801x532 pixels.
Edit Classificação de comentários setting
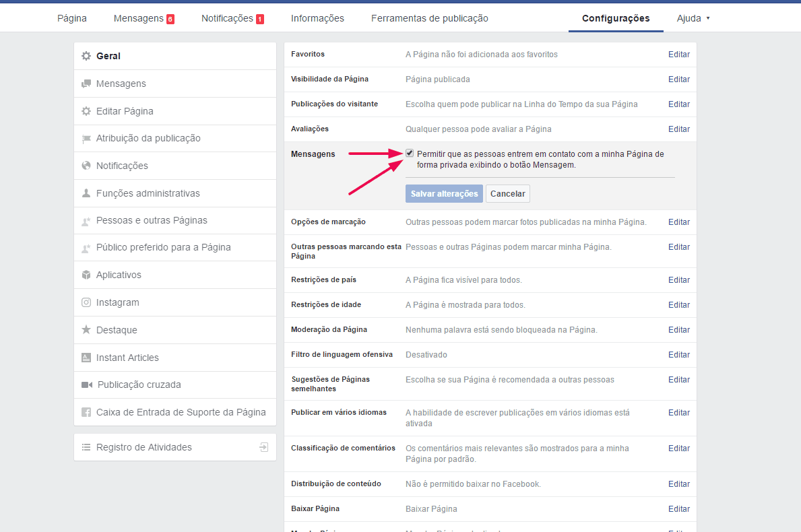tap(679, 448)
